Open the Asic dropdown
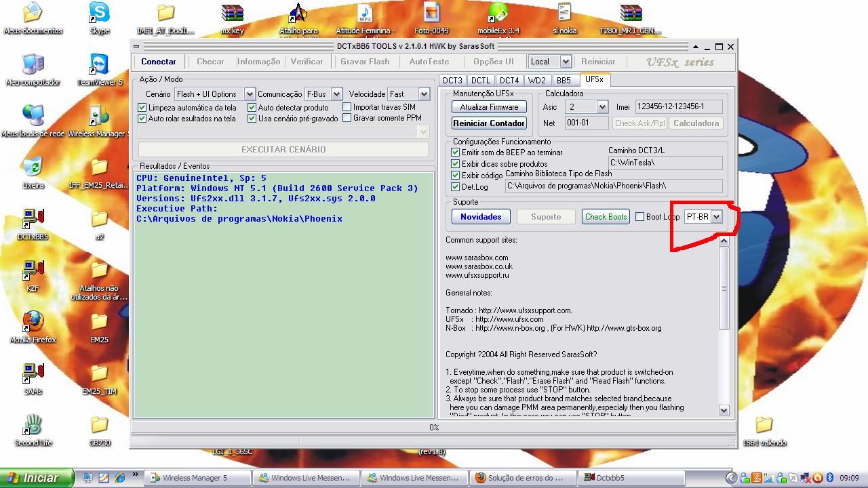The height and width of the screenshot is (488, 868). point(602,107)
